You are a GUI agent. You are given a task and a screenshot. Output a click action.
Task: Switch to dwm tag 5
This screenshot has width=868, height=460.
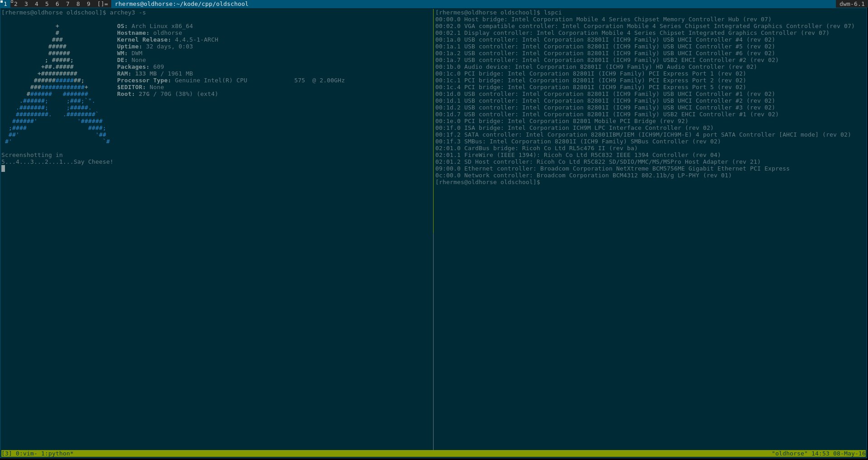[x=47, y=4]
